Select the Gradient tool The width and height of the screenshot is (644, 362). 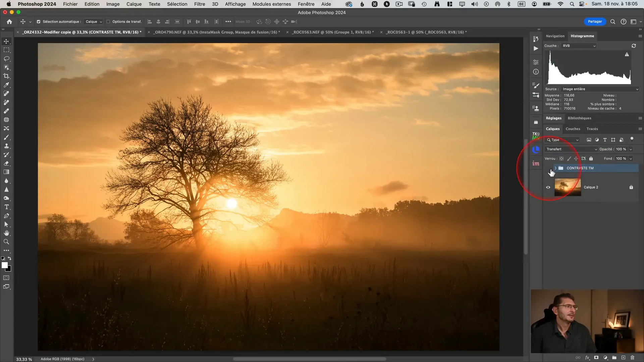tap(6, 172)
